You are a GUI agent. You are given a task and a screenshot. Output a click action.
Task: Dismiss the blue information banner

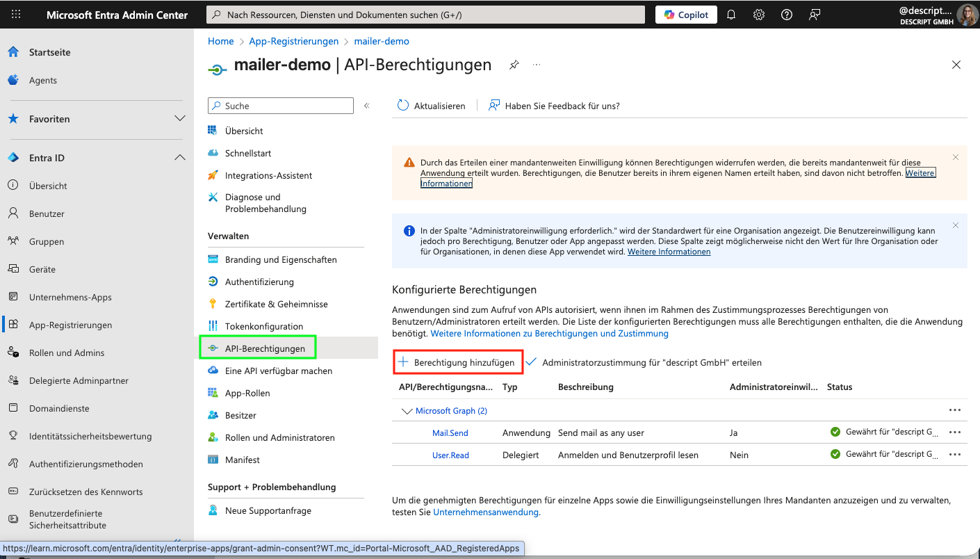(x=956, y=225)
